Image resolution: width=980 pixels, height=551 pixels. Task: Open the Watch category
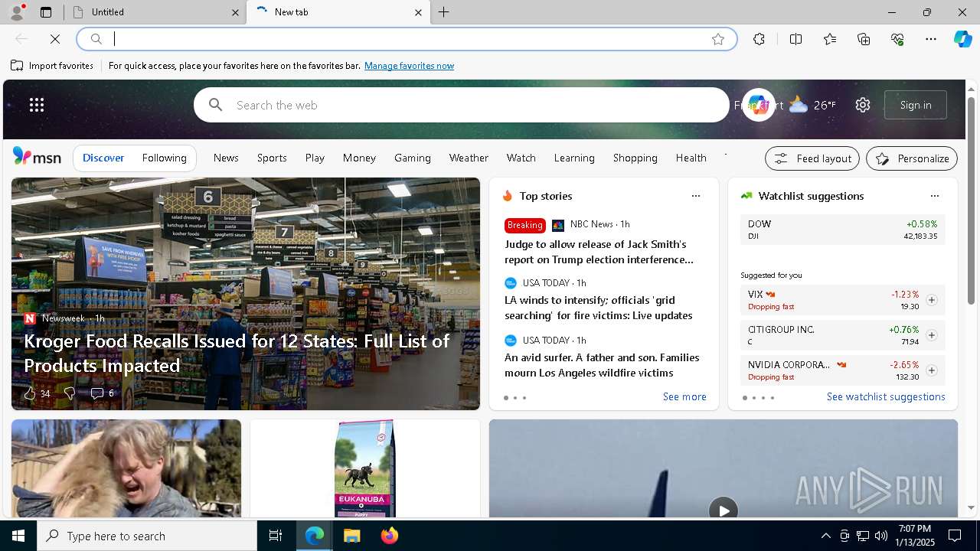click(521, 158)
